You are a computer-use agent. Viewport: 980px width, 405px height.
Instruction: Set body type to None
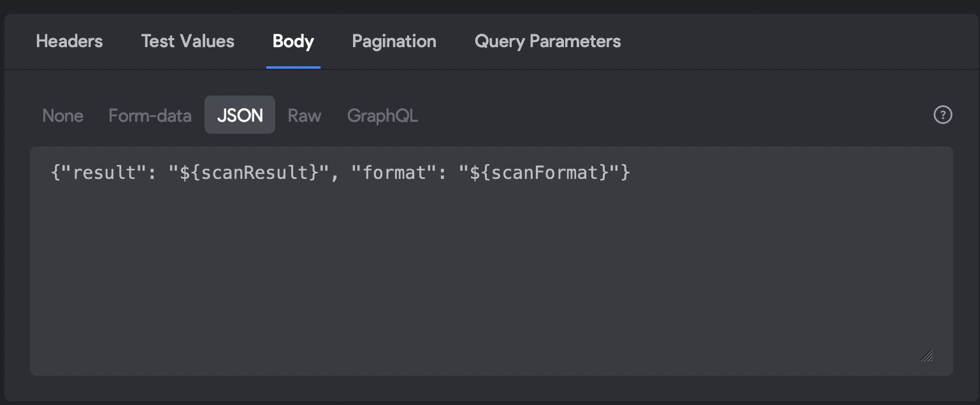(x=62, y=115)
